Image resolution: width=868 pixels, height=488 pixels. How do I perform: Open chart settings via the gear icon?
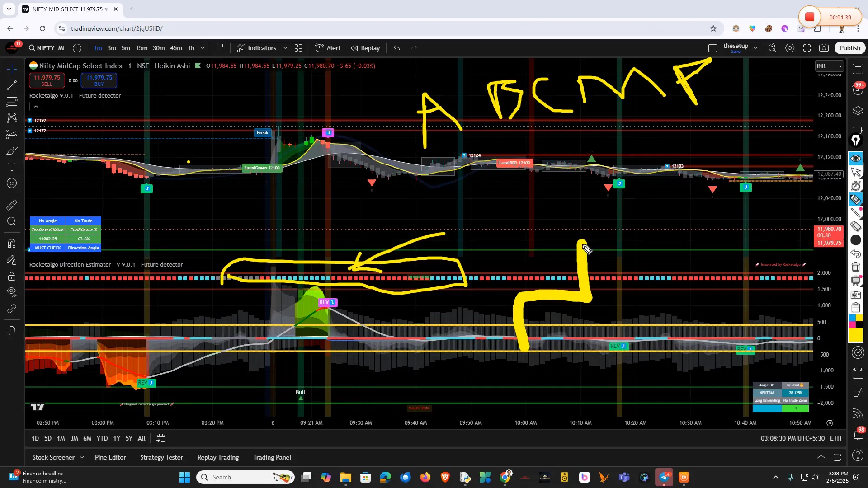click(790, 48)
